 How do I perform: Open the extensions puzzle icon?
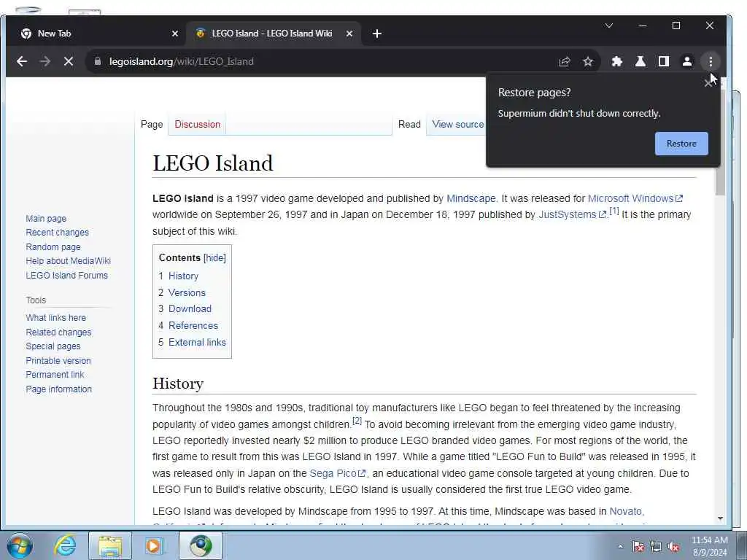point(617,61)
